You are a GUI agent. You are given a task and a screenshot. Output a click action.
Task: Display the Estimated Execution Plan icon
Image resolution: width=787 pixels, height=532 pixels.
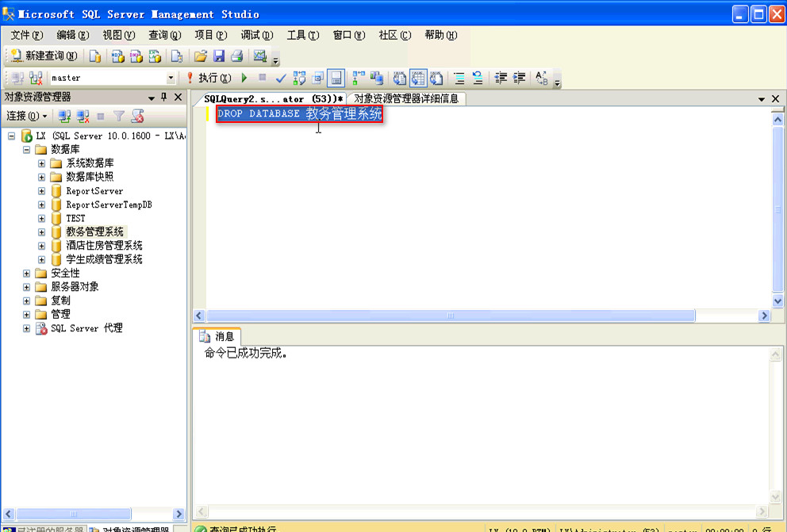tap(300, 78)
